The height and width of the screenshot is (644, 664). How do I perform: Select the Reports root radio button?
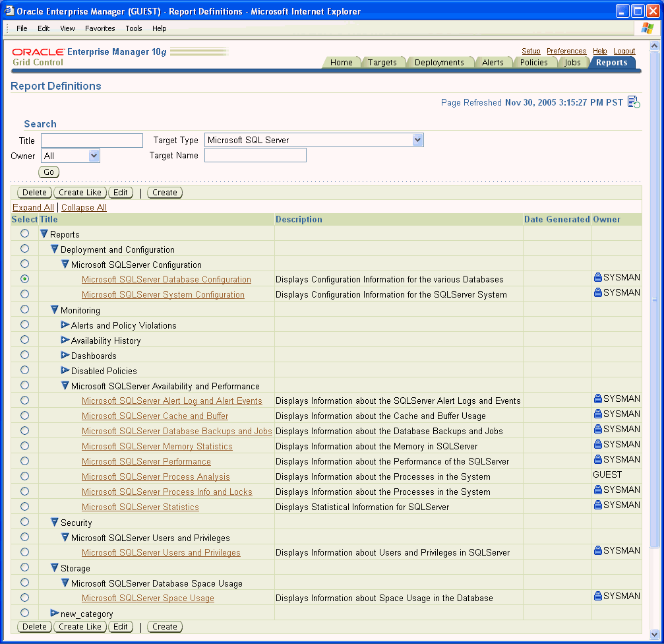pos(24,234)
